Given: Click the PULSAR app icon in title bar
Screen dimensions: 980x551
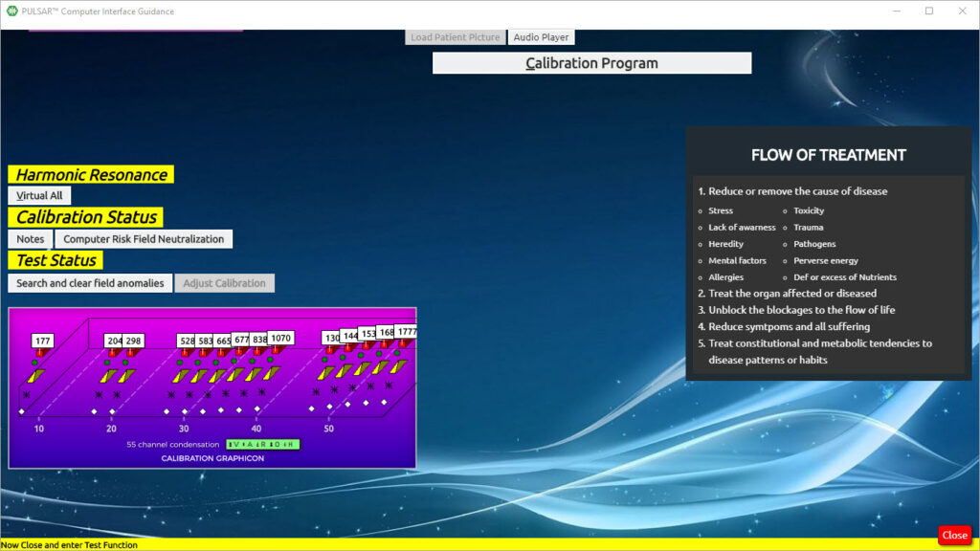Looking at the screenshot, I should (11, 11).
